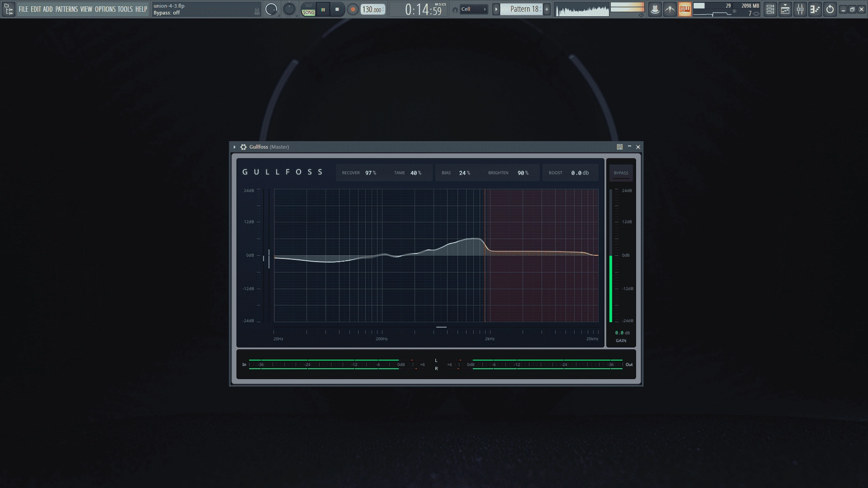Open the HELP menu
The height and width of the screenshot is (488, 868).
pos(141,9)
